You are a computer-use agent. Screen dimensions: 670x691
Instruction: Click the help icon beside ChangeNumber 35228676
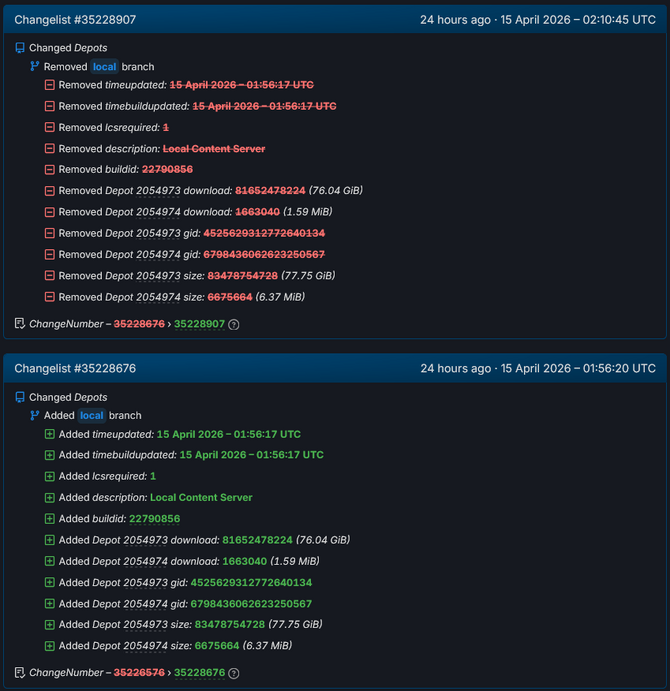pos(234,673)
